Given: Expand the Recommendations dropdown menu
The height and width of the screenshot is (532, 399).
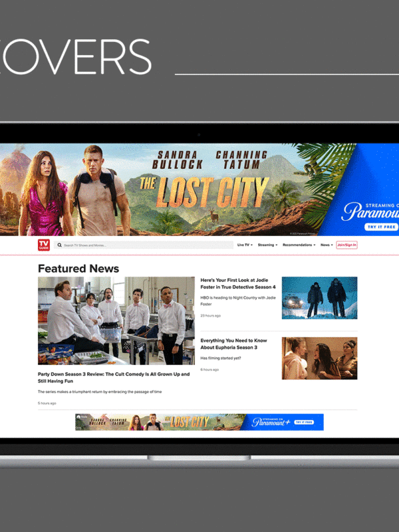Looking at the screenshot, I should click(x=299, y=245).
